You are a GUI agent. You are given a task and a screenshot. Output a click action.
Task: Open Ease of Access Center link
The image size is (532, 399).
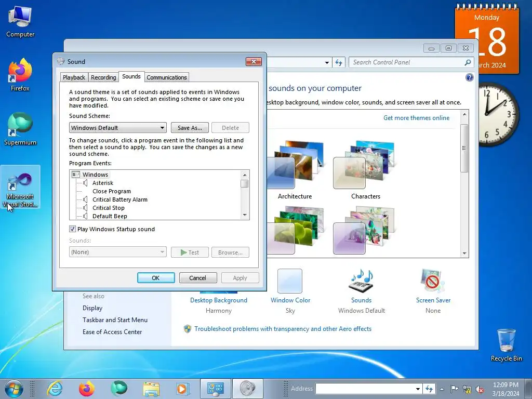coord(112,331)
